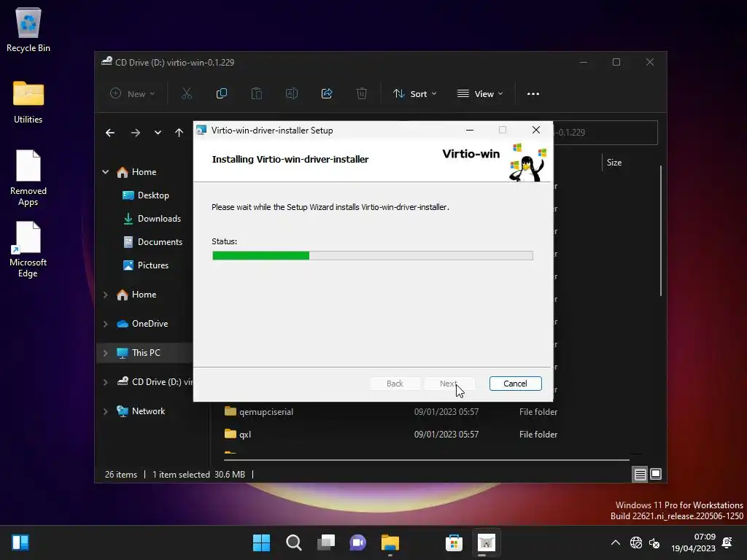Go up one folder level arrow
Viewport: 747px width, 560px height.
click(x=179, y=133)
